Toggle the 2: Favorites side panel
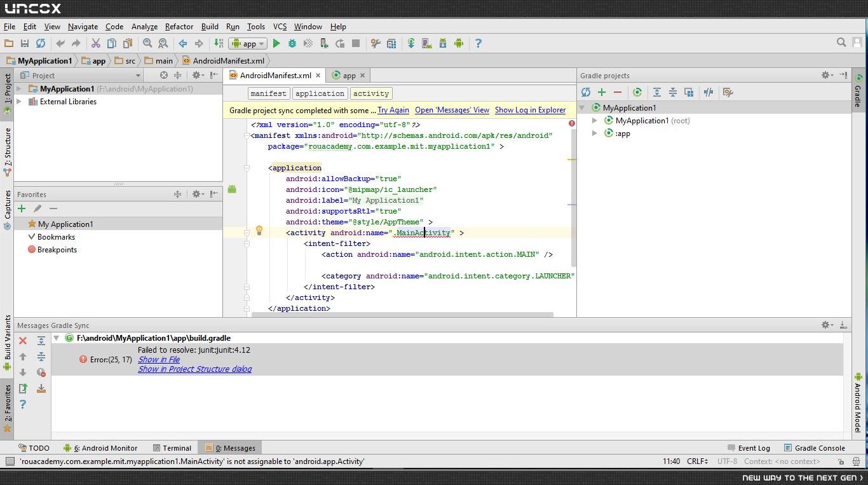This screenshot has width=868, height=485. tap(7, 408)
